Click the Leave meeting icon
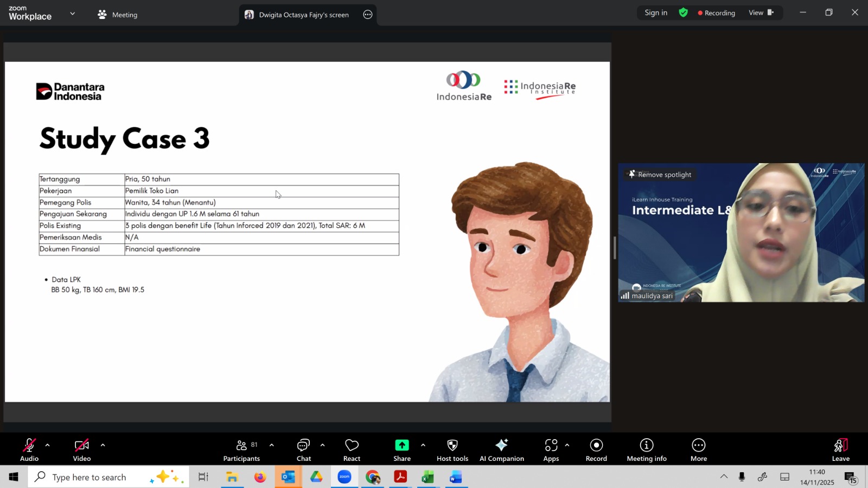868x488 pixels. tap(840, 446)
